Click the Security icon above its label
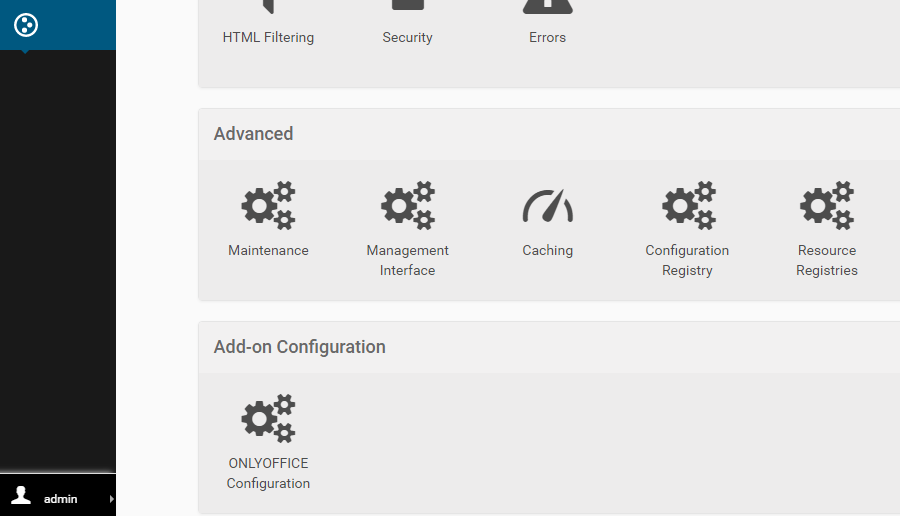Screen dimensions: 900x516 coord(408,5)
